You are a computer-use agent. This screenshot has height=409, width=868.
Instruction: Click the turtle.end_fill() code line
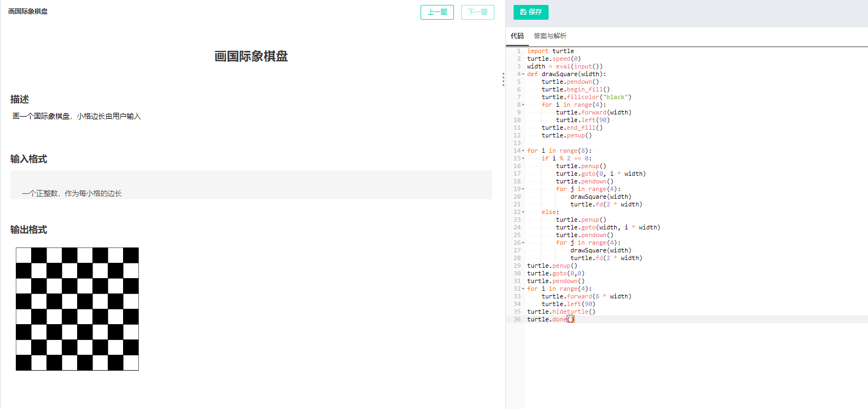tap(572, 128)
